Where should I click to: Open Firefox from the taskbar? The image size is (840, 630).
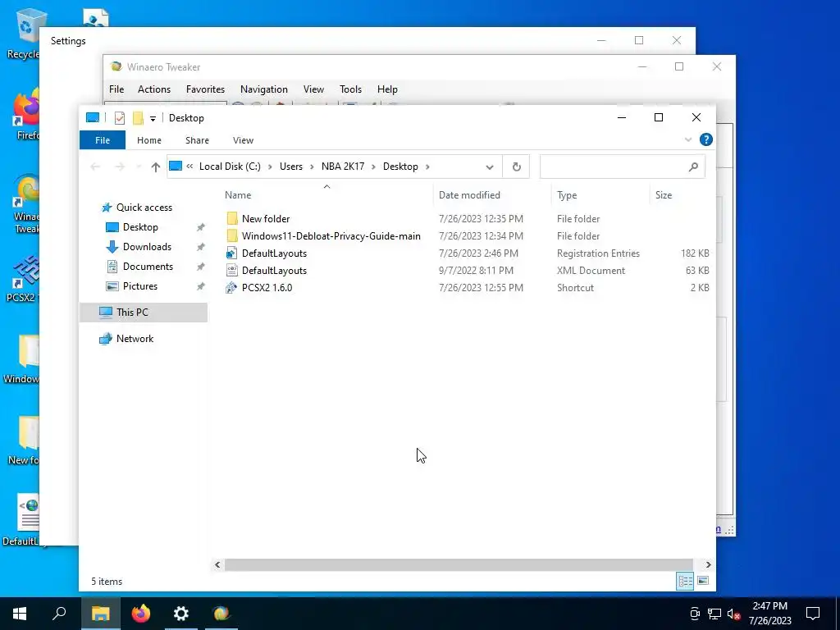141,614
